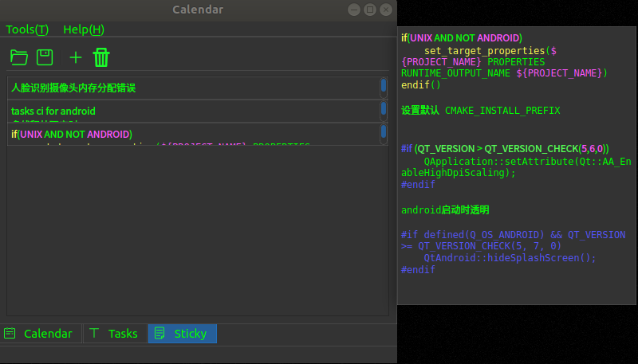Image resolution: width=638 pixels, height=364 pixels.
Task: Click the Sticky tab note icon
Action: pyautogui.click(x=159, y=334)
